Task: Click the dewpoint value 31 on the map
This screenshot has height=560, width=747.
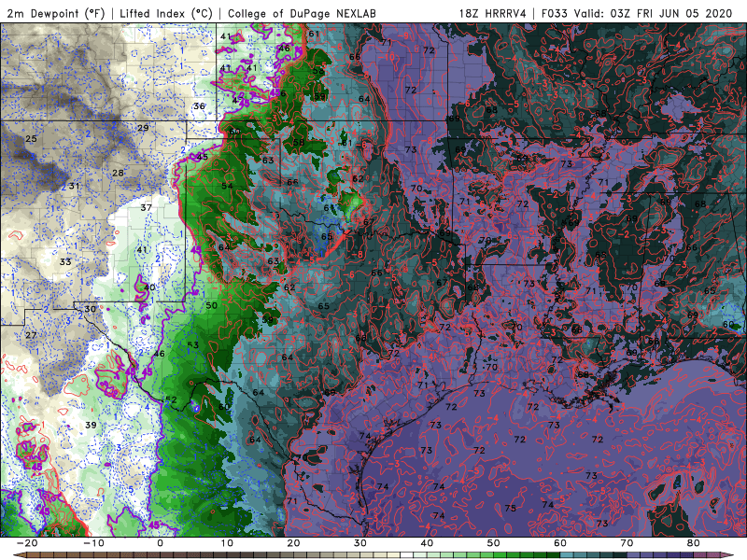Action: pos(74,186)
